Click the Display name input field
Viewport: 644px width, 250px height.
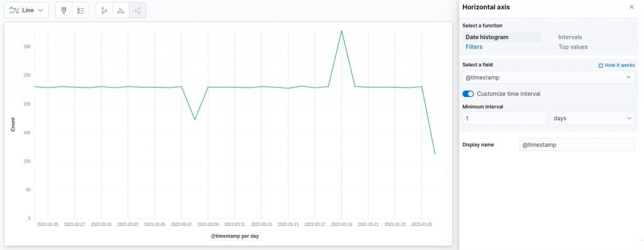point(577,145)
